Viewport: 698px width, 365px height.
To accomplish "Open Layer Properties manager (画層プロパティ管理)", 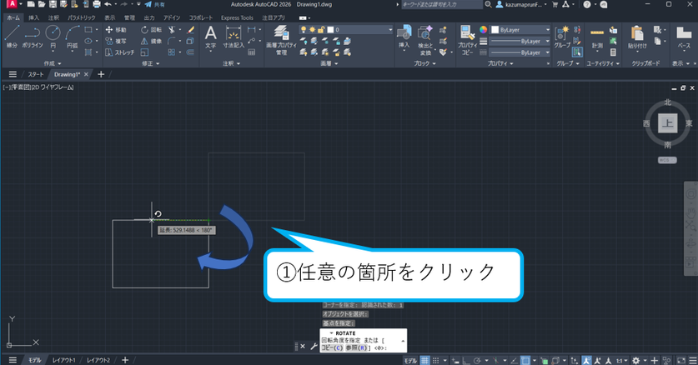I will click(x=281, y=39).
